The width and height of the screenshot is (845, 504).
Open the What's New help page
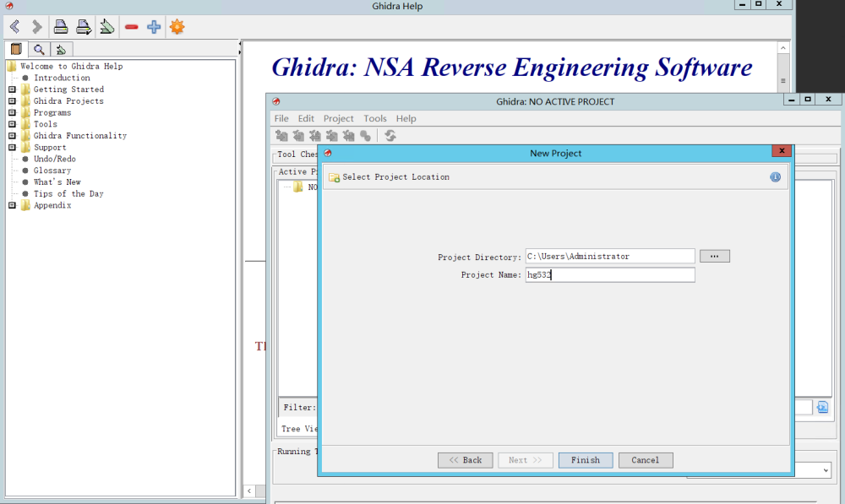click(x=57, y=182)
